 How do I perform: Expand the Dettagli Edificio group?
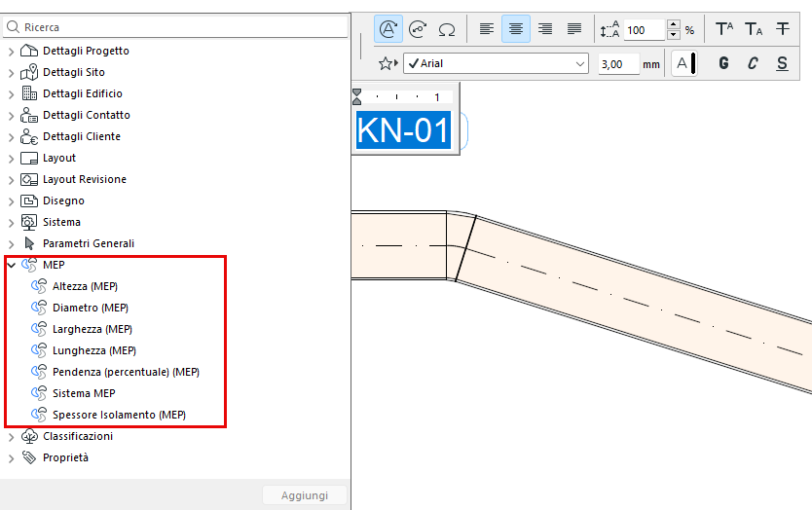(12, 94)
